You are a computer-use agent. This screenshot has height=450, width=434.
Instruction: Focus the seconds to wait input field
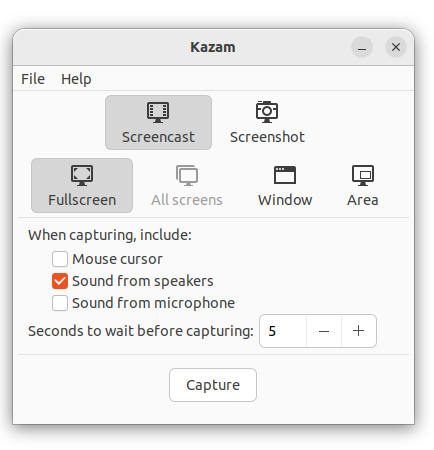(283, 331)
